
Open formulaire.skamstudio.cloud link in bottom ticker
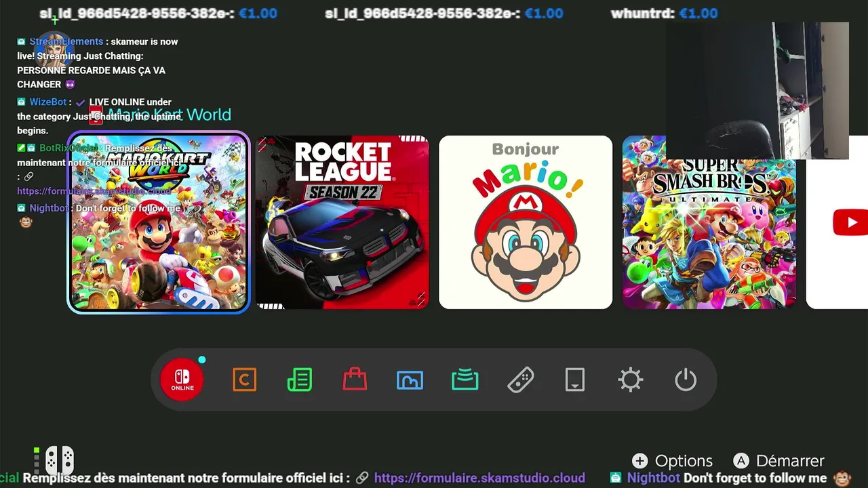coord(479,478)
